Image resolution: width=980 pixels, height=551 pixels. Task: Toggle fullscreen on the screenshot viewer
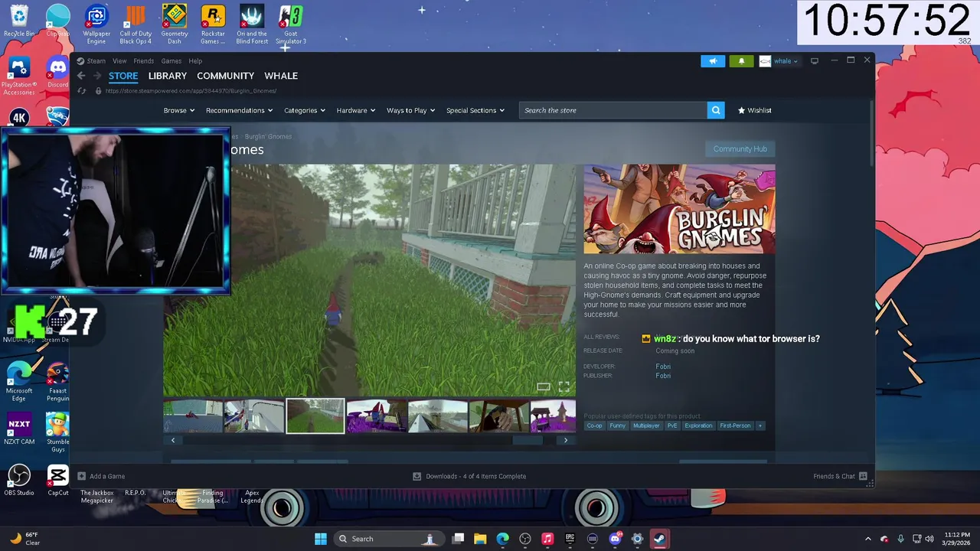[x=564, y=386]
